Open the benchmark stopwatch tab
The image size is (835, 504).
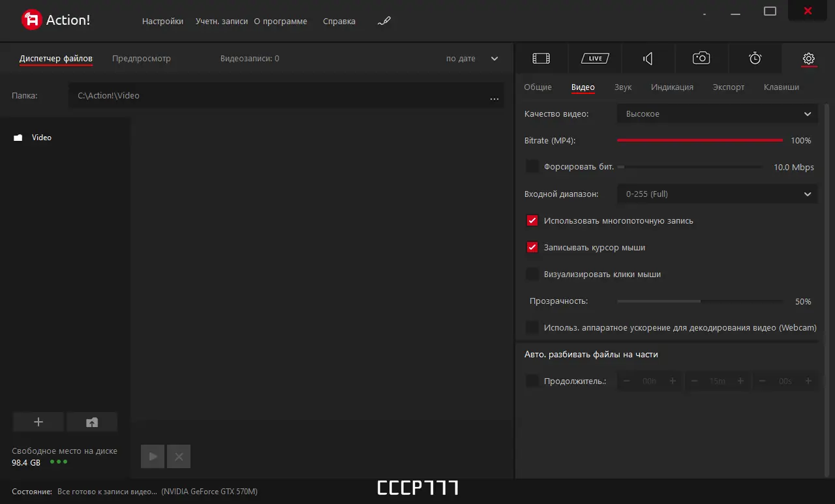[755, 59]
